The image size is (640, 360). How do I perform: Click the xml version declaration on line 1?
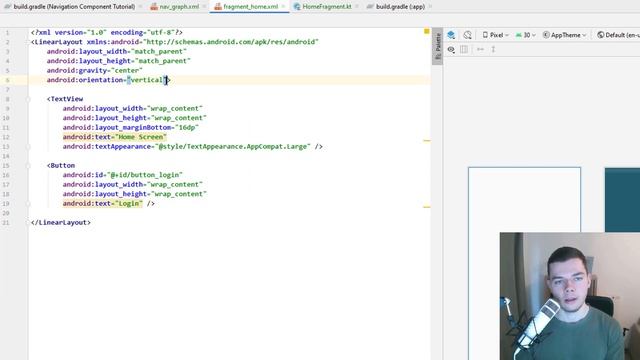point(107,32)
